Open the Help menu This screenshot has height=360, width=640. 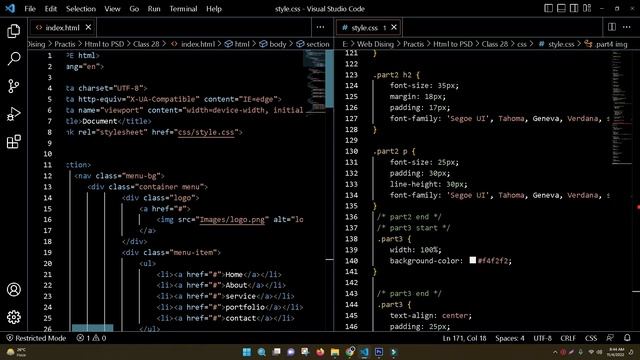tap(213, 9)
